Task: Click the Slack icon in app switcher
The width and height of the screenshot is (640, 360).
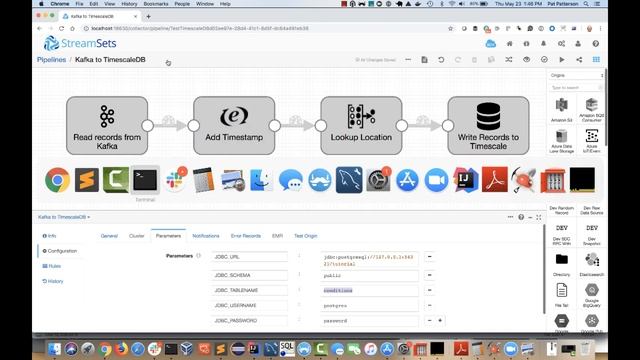Action: 174,180
